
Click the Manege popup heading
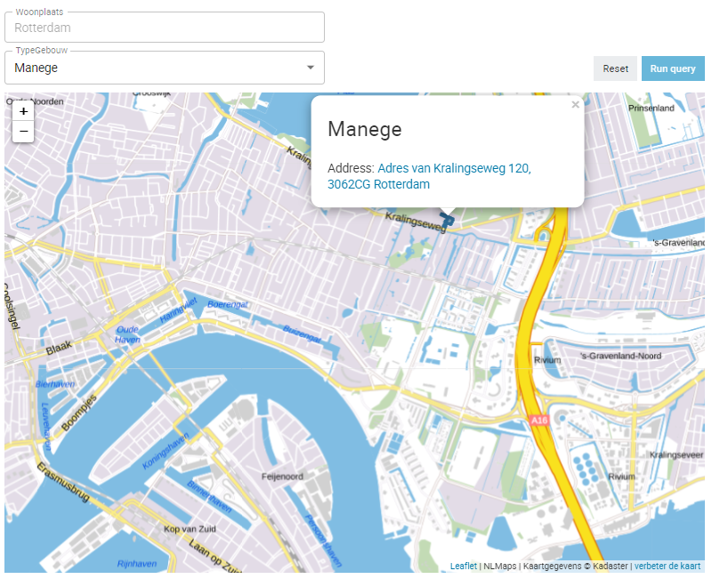point(365,129)
